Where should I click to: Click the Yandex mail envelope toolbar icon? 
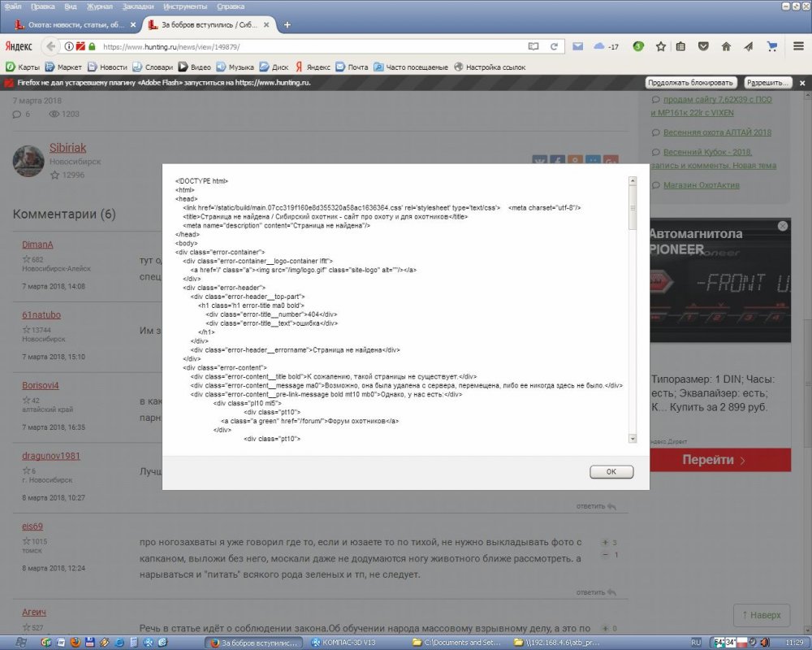[577, 46]
